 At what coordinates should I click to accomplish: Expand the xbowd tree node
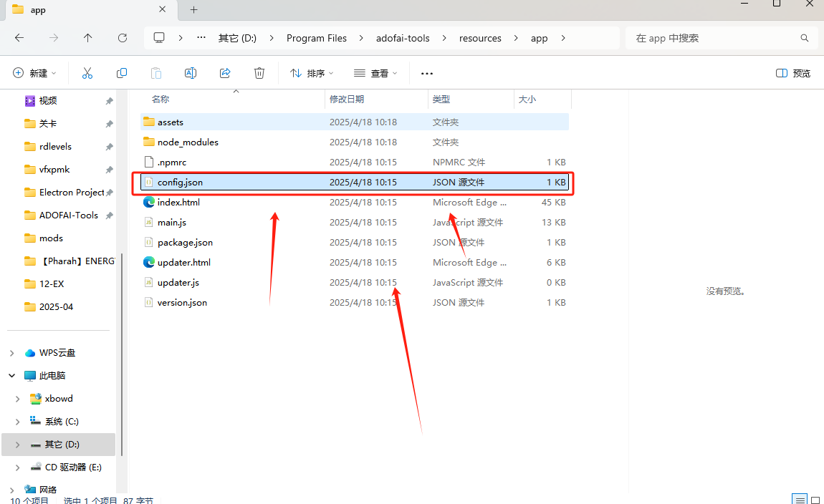click(x=17, y=399)
